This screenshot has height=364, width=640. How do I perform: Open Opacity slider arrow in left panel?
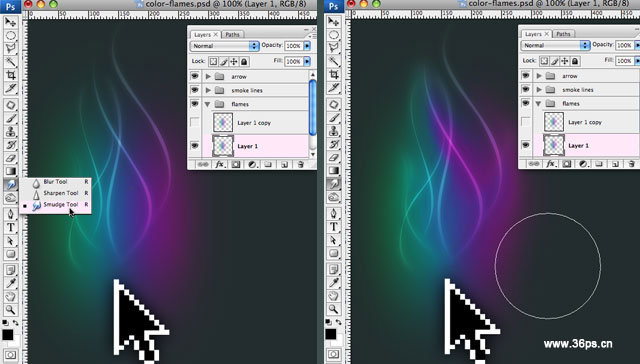pyautogui.click(x=307, y=46)
